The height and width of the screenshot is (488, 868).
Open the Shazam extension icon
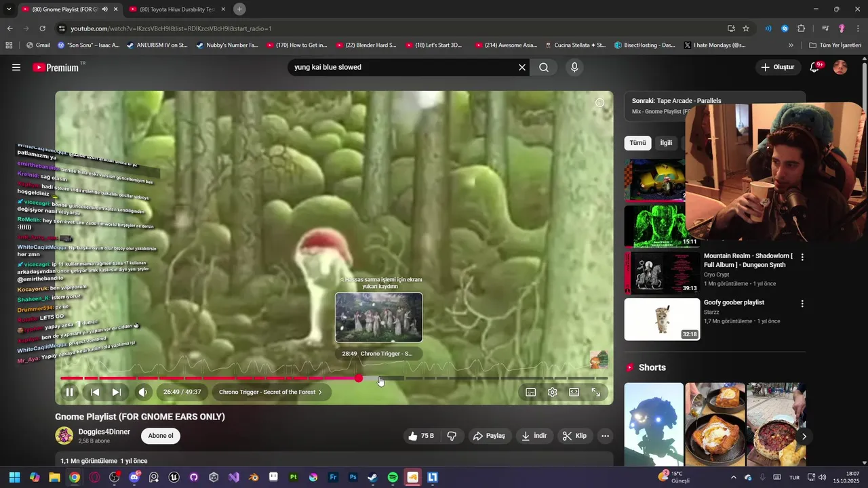click(785, 28)
